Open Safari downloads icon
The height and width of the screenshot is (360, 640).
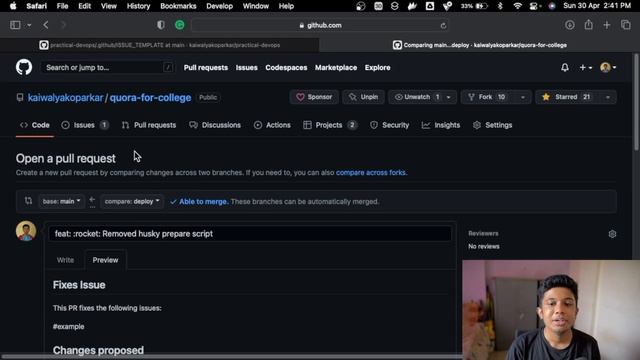[x=570, y=25]
